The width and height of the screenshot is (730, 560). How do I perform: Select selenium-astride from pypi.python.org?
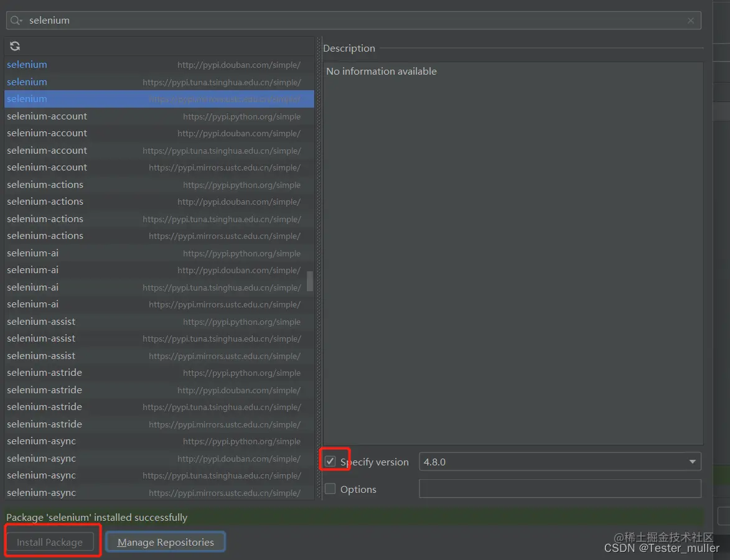click(x=159, y=373)
